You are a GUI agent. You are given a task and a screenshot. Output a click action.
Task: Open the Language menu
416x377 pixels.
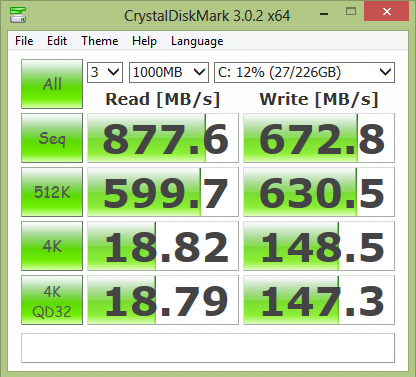(197, 41)
